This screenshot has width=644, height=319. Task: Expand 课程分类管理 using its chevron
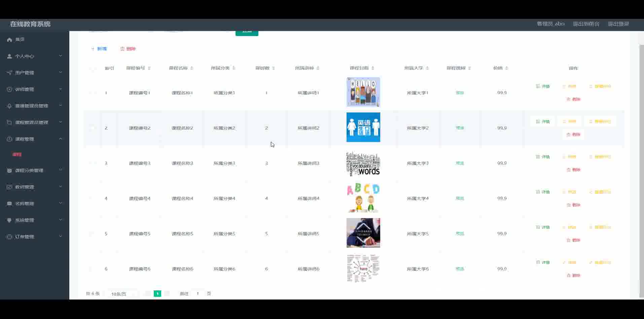click(x=61, y=170)
